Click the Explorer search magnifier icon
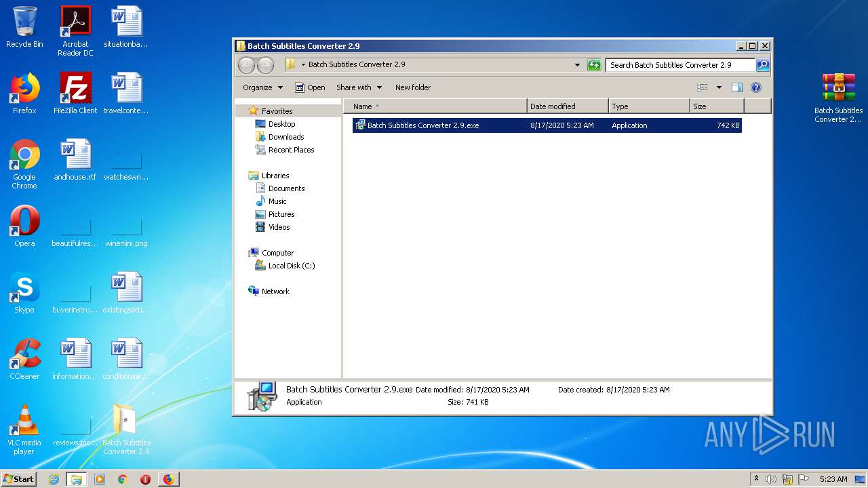Image resolution: width=868 pixels, height=488 pixels. coord(763,65)
